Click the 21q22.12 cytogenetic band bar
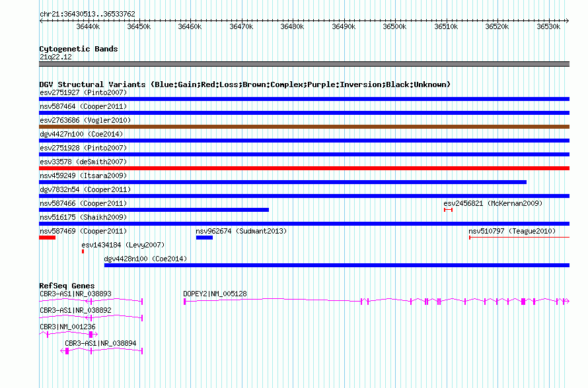Screen dimensions: 588x388 (x=304, y=64)
